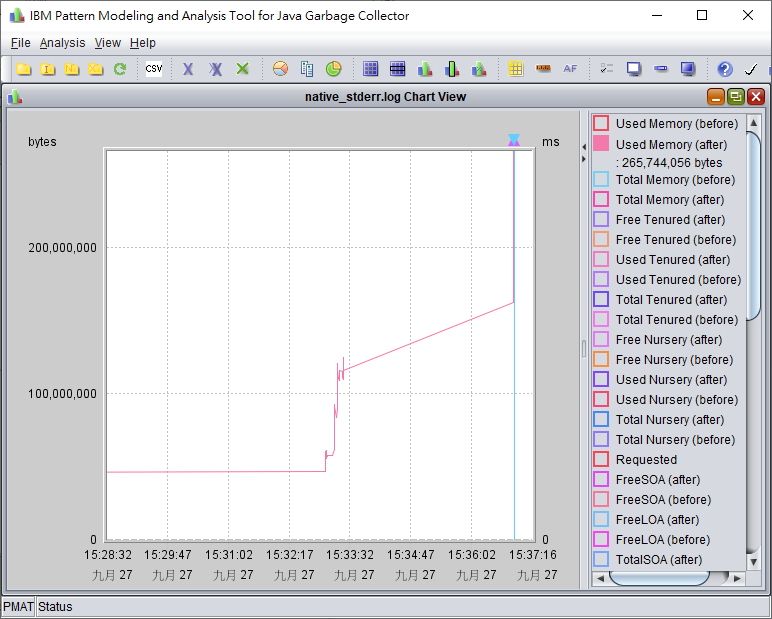The width and height of the screenshot is (772, 619).
Task: Click the green and blue bar chart icon
Action: (424, 69)
